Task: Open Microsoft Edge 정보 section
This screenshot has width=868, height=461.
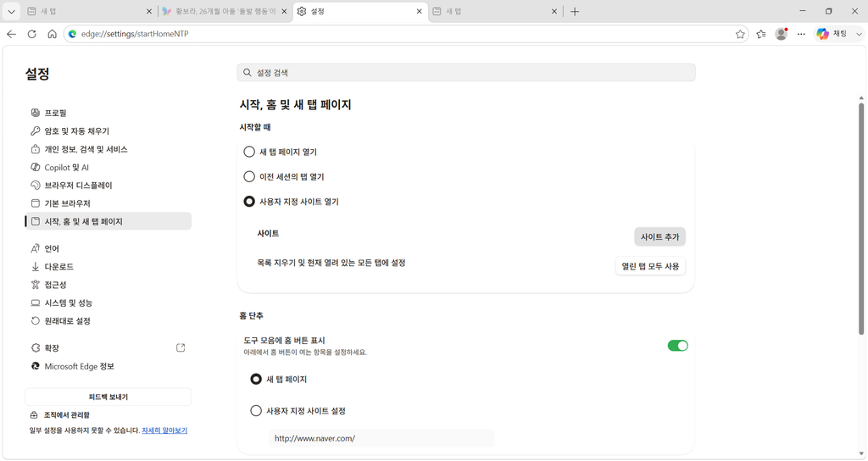Action: [x=108, y=366]
